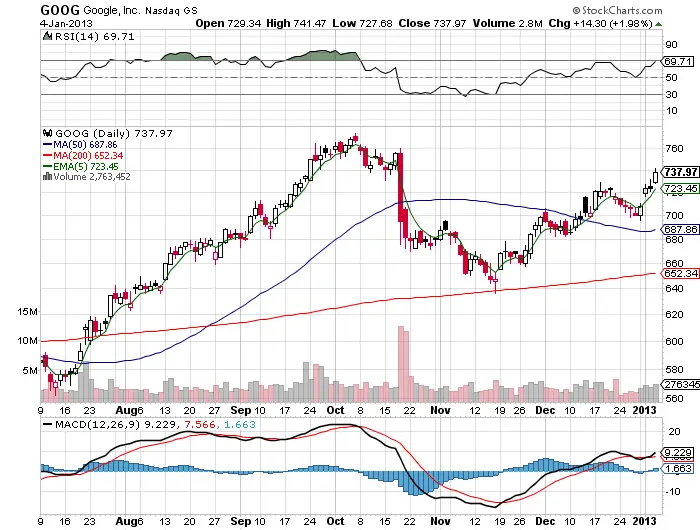Select the GOOG ticker symbol in the title
700x530 pixels.
[x=60, y=10]
